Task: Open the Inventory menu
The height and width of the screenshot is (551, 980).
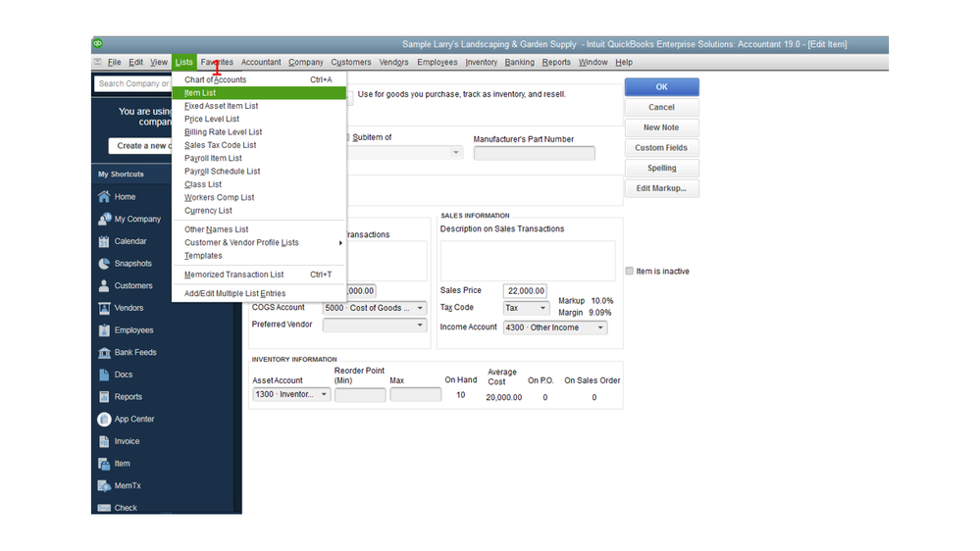Action: pyautogui.click(x=482, y=62)
